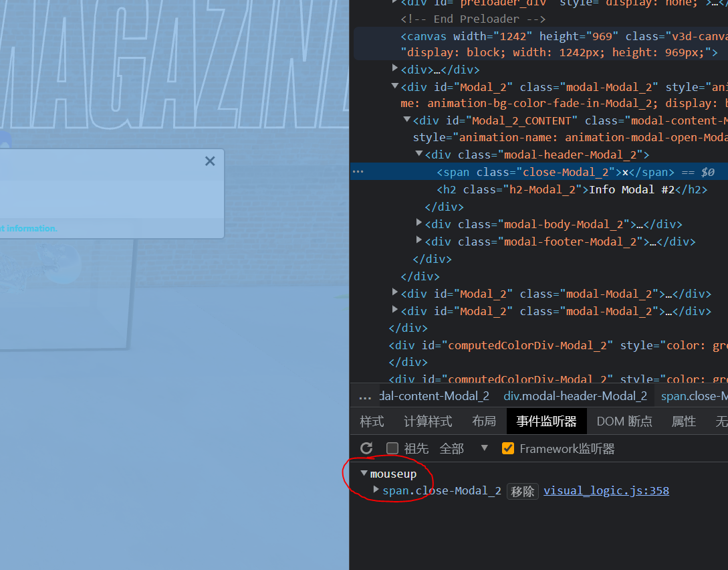
Task: Open visual_logic.js:358 source link
Action: [x=606, y=490]
